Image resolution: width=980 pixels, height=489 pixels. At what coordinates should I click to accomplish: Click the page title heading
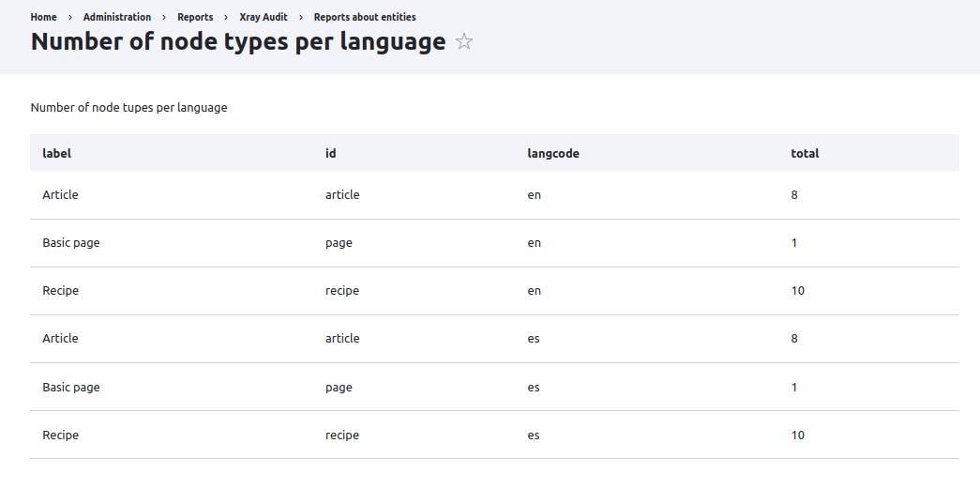click(x=238, y=42)
